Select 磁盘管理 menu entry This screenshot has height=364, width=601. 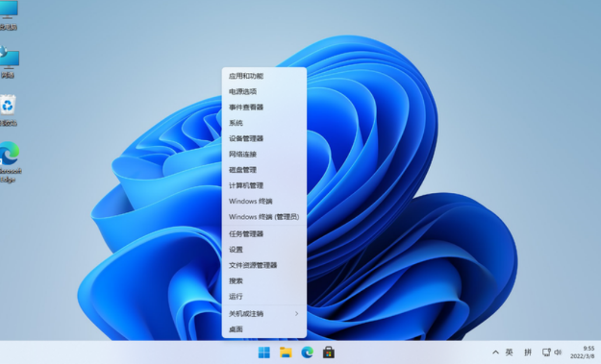[242, 170]
